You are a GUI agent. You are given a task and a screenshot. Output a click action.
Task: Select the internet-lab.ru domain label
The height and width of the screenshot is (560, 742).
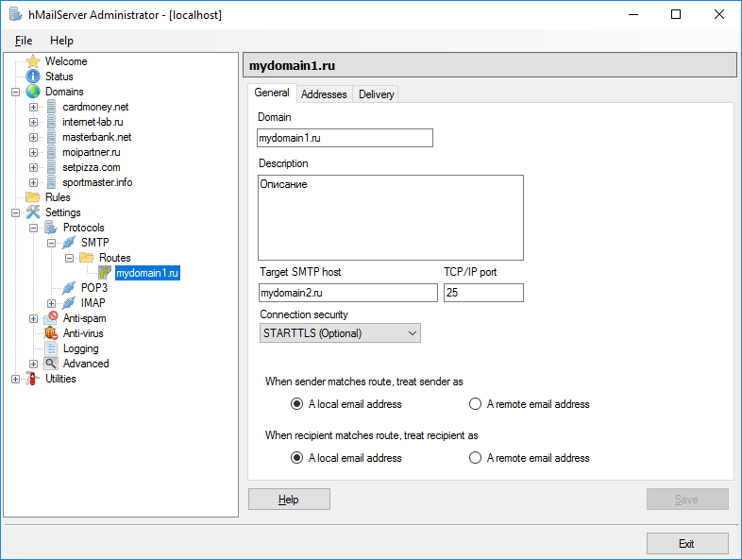(93, 122)
